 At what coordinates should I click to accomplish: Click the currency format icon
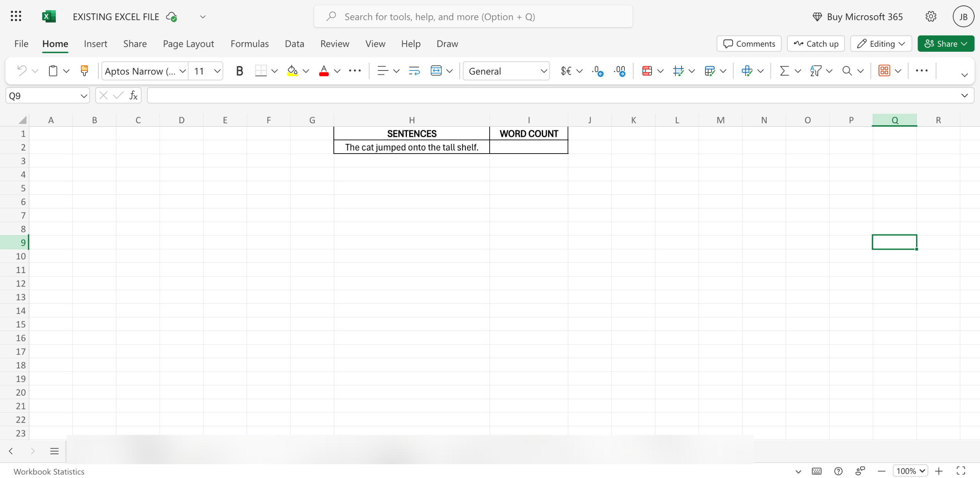pyautogui.click(x=566, y=71)
